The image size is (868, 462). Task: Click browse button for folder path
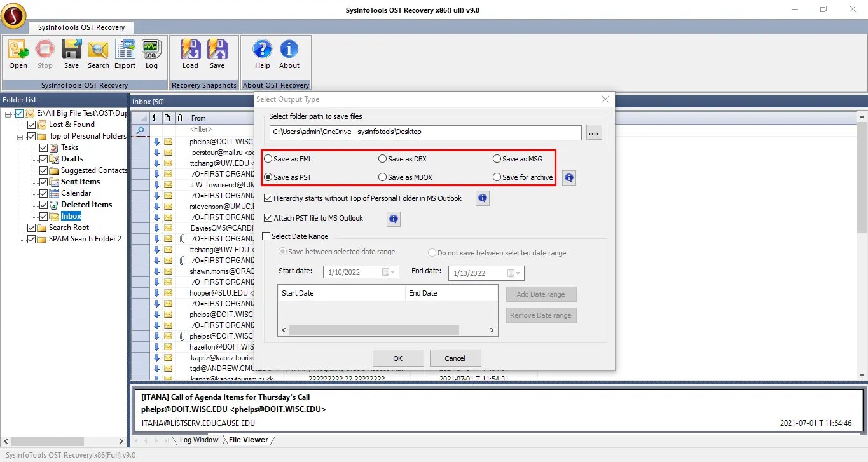[593, 132]
